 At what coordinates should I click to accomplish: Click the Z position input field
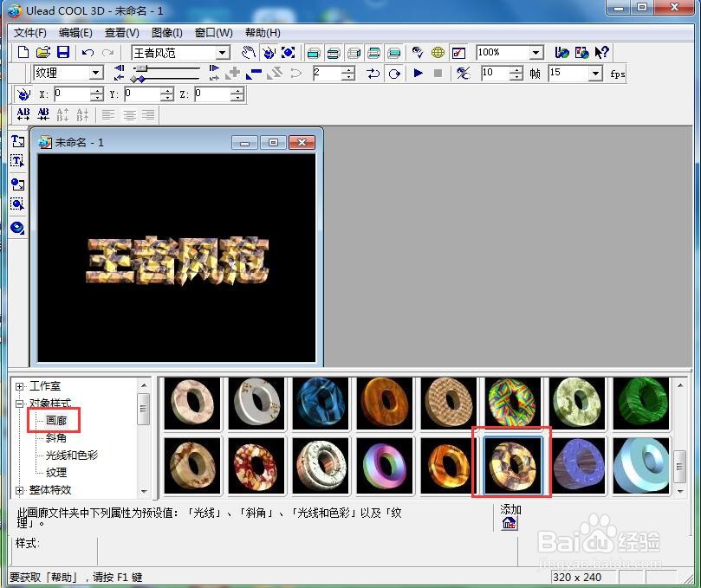coord(212,94)
